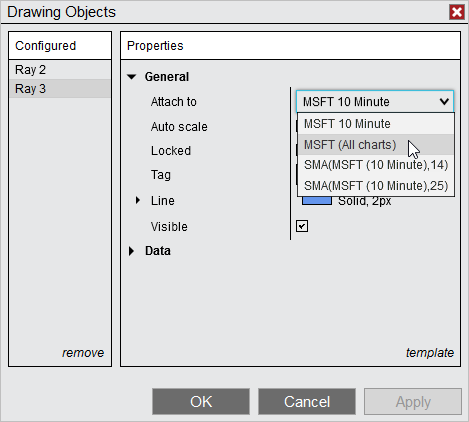Close the Drawing Objects dialog
Screen dimensions: 469x422
457,12
